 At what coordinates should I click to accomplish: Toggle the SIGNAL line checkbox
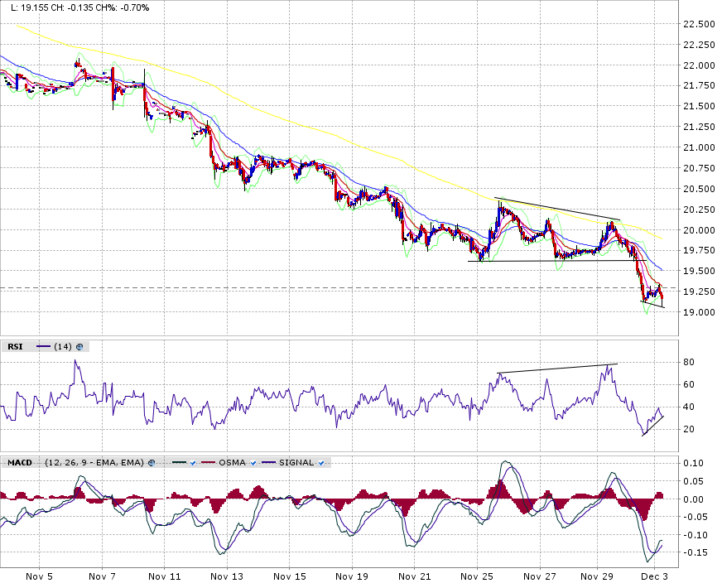coord(321,463)
